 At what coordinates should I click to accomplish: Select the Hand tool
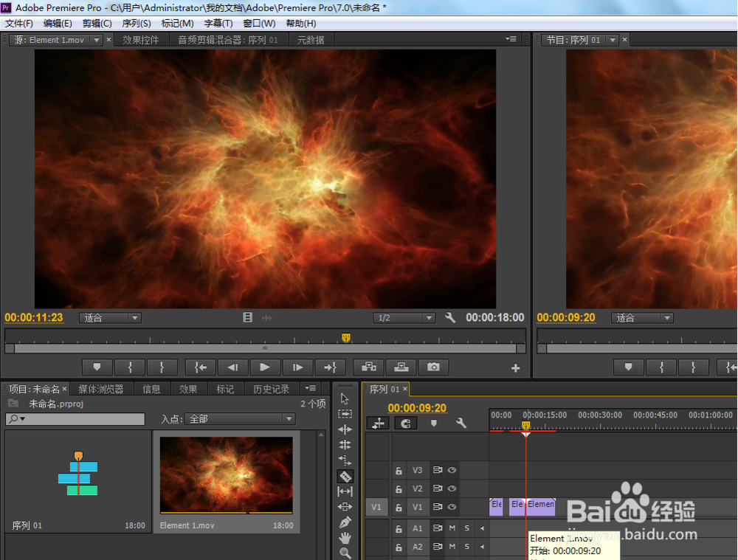(x=345, y=537)
